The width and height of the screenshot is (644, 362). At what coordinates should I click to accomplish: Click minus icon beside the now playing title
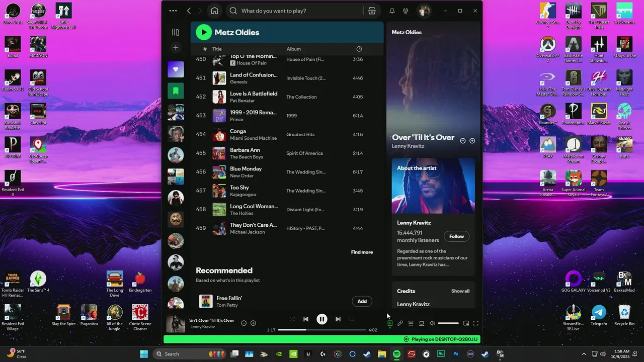pyautogui.click(x=244, y=323)
